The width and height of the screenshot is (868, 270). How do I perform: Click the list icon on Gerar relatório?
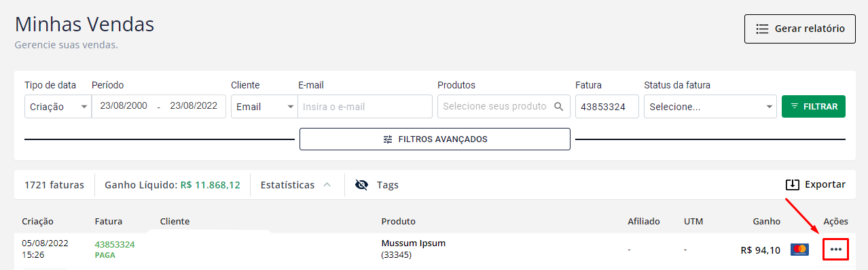762,29
